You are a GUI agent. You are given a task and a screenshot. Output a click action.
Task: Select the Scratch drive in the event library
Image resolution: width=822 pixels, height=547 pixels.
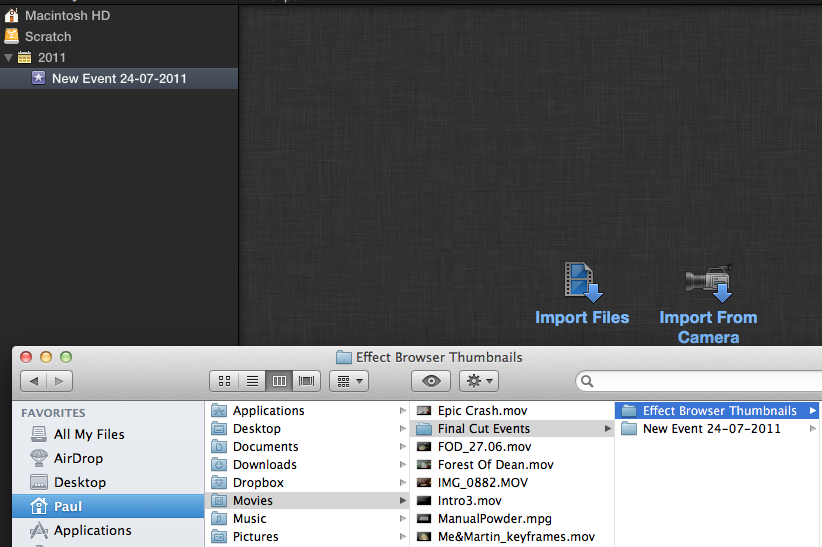[119, 37]
